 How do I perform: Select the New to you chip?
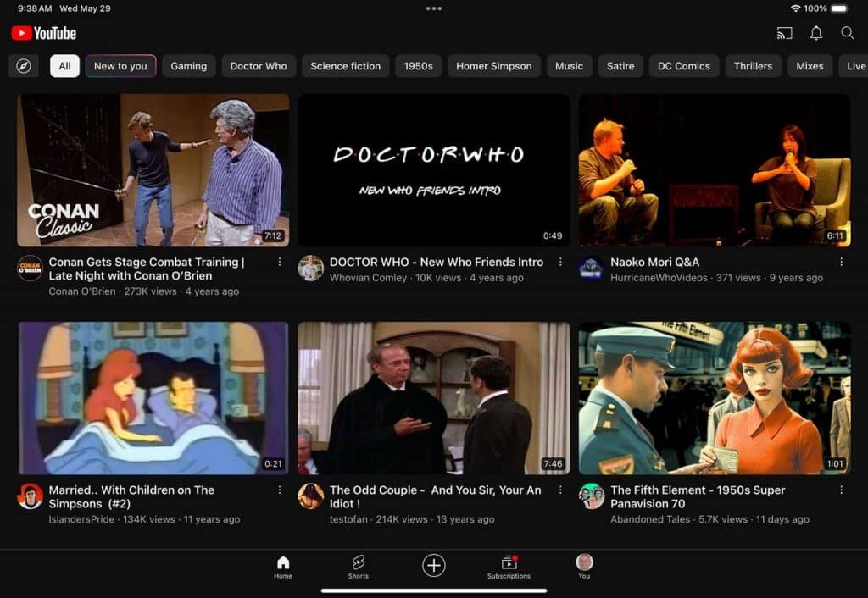coord(120,66)
